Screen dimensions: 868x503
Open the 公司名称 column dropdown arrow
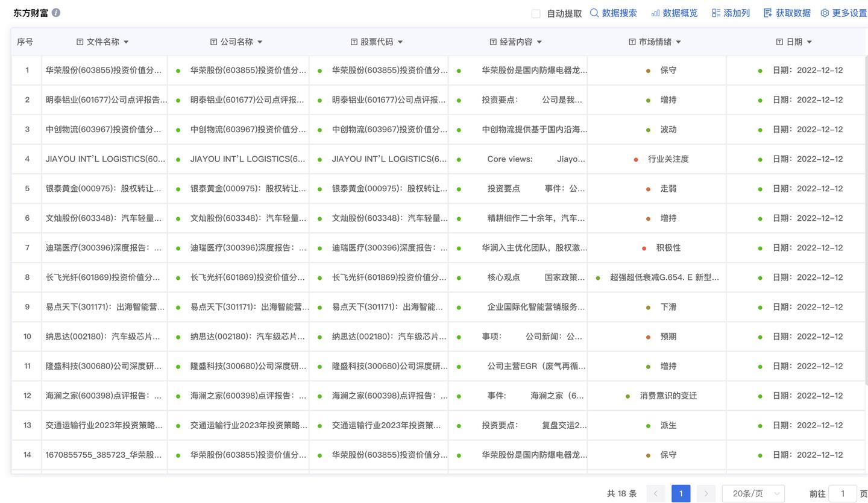tap(260, 42)
